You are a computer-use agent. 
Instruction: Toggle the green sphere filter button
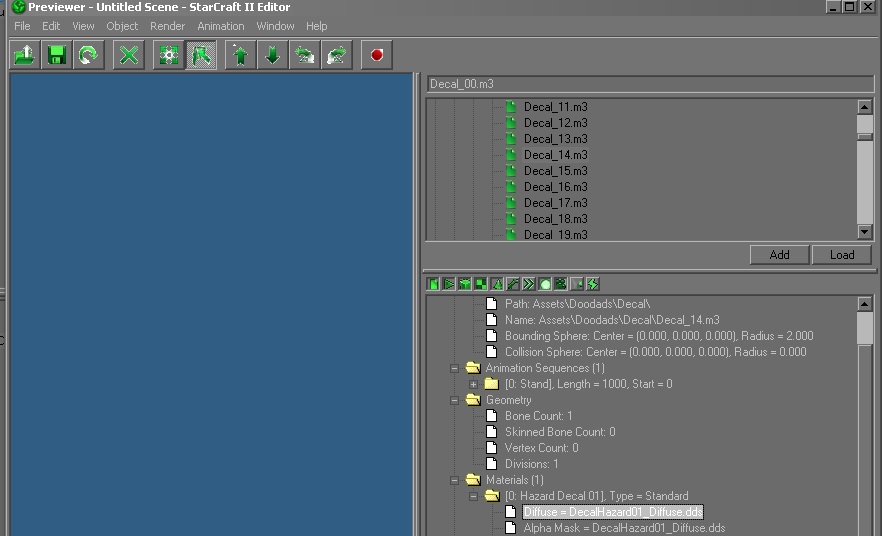pyautogui.click(x=545, y=284)
